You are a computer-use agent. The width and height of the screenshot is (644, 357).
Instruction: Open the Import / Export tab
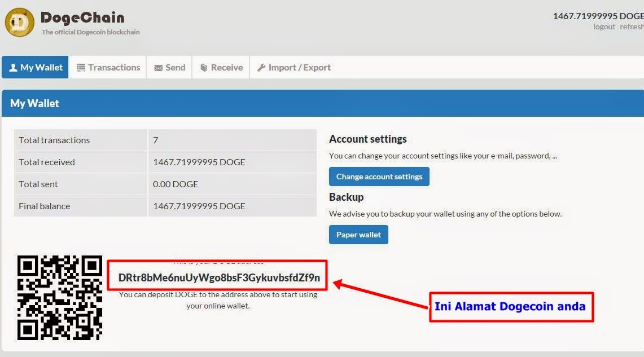(x=293, y=67)
